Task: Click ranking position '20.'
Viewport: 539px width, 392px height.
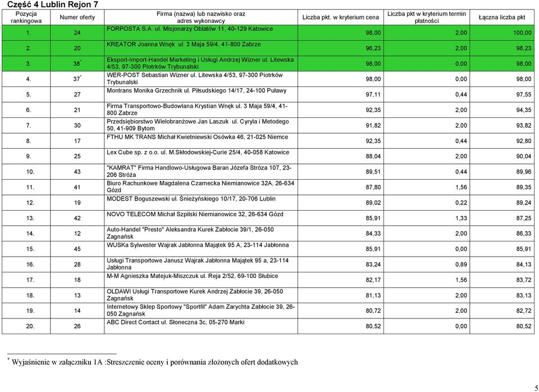Action: (x=30, y=326)
